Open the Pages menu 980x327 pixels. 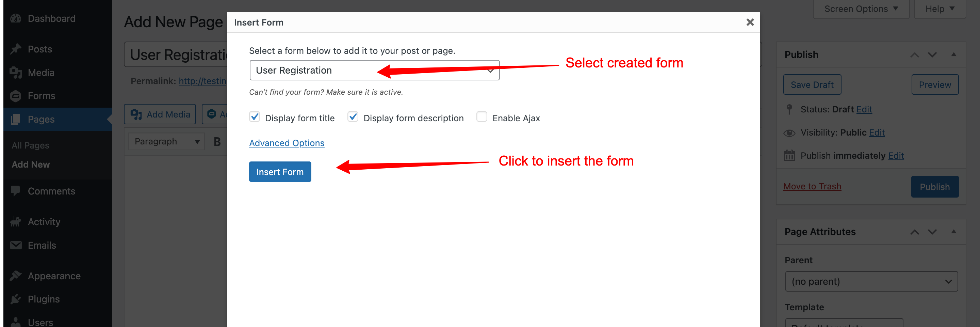(x=41, y=119)
